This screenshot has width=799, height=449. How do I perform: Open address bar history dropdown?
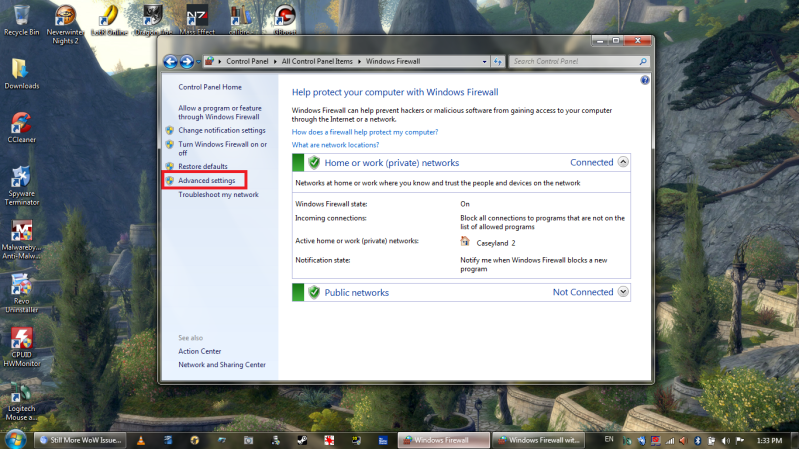pyautogui.click(x=484, y=62)
